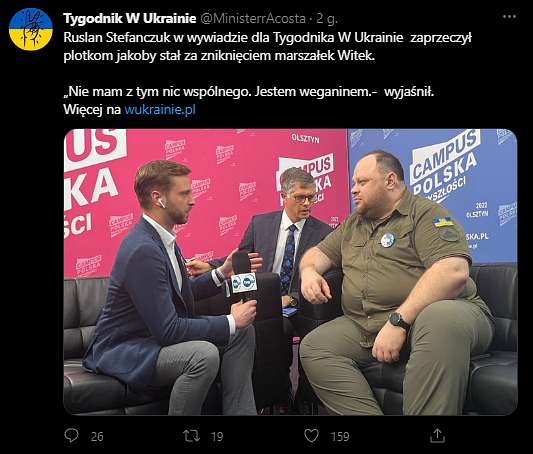View the 26 replies count

97,436
